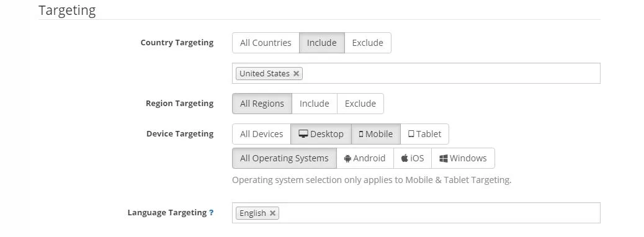Choose All Devices option
Image resolution: width=644 pixels, height=237 pixels.
click(x=262, y=134)
